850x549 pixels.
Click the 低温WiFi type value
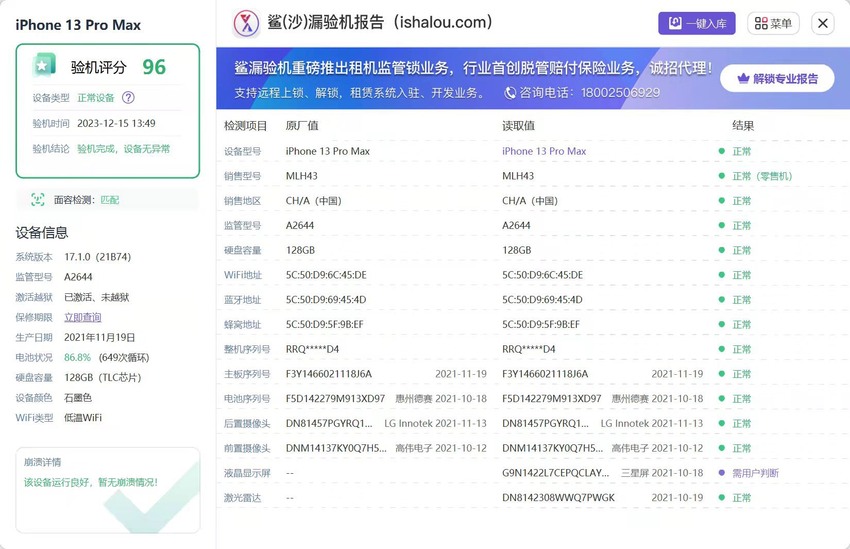(x=83, y=418)
